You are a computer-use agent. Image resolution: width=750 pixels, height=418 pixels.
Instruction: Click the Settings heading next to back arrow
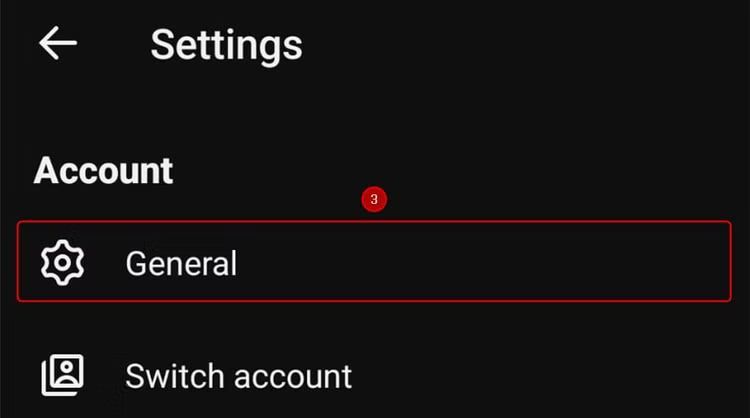(x=226, y=45)
